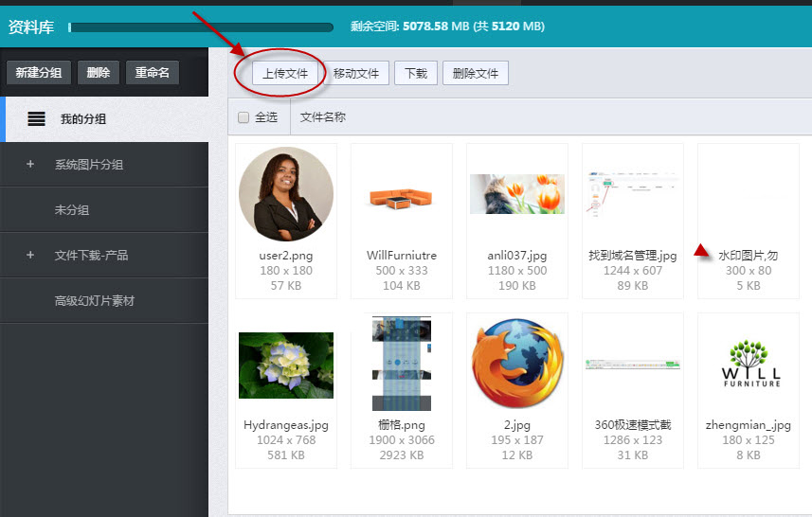Select the user2.png portrait thumbnail
812x517 pixels.
(286, 194)
